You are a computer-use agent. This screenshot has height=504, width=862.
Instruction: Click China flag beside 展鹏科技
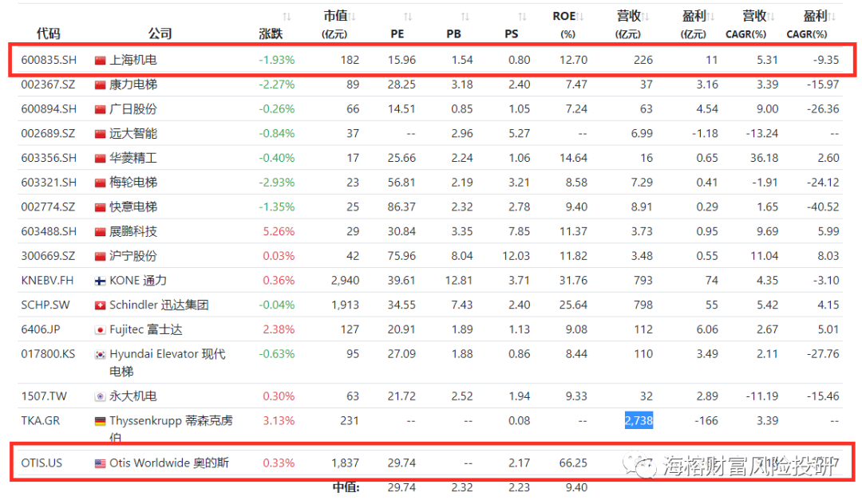click(100, 232)
